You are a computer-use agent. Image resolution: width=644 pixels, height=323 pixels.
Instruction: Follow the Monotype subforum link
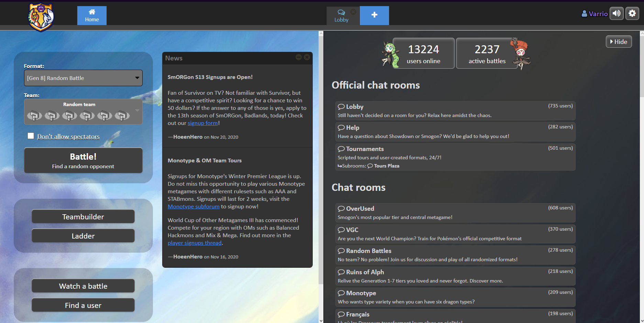193,206
